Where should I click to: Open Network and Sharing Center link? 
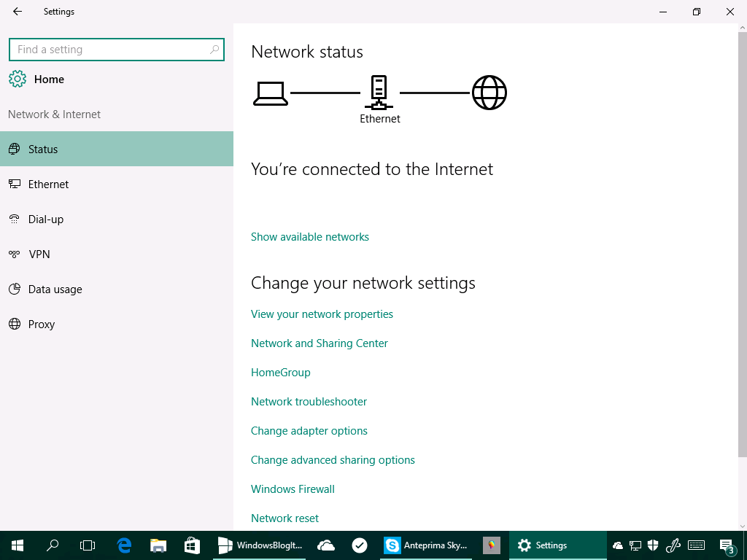pos(320,343)
